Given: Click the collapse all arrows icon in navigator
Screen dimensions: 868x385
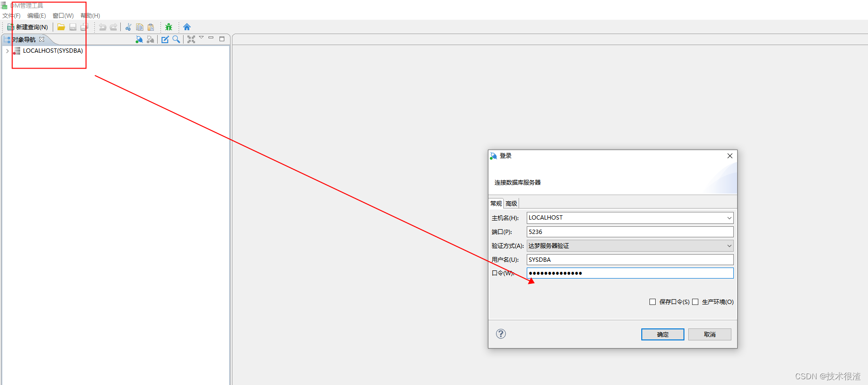Looking at the screenshot, I should (191, 39).
